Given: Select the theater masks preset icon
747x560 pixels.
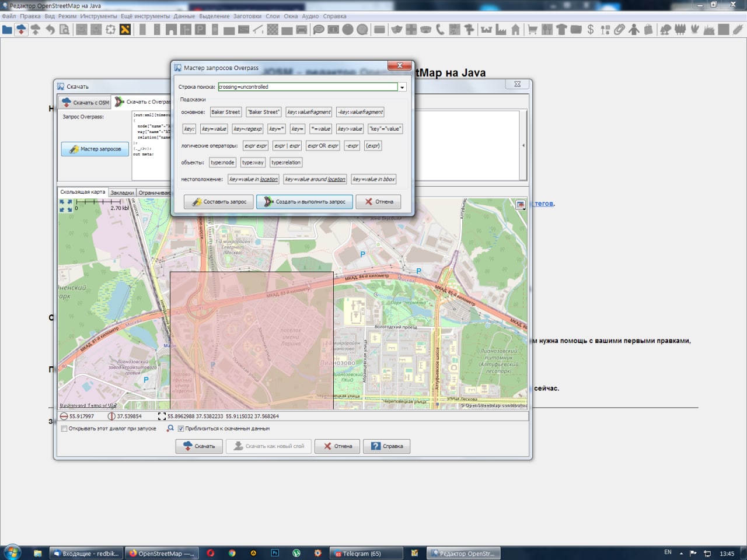Looking at the screenshot, I should pyautogui.click(x=397, y=29).
